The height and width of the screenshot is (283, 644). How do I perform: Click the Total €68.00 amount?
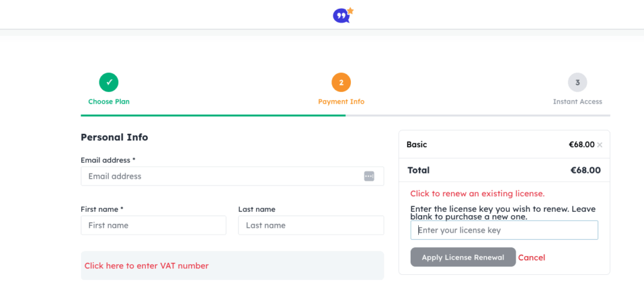[x=585, y=170]
